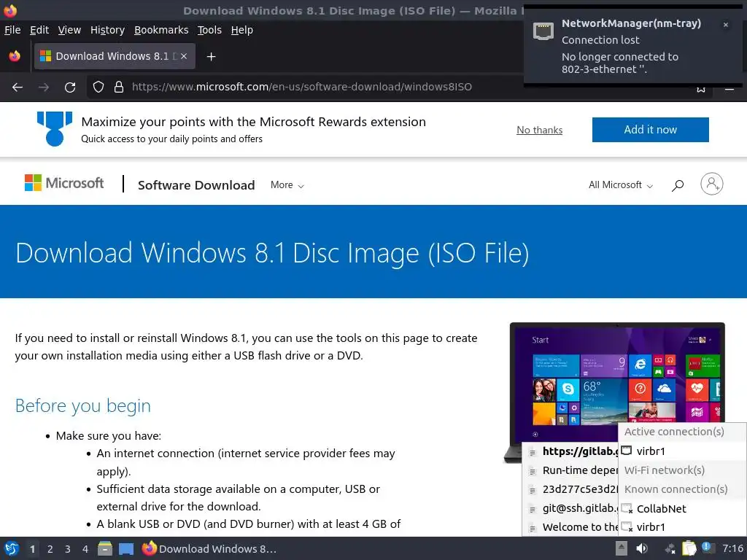This screenshot has height=560, width=747.
Task: Reload the page with the refresh icon
Action: click(70, 87)
